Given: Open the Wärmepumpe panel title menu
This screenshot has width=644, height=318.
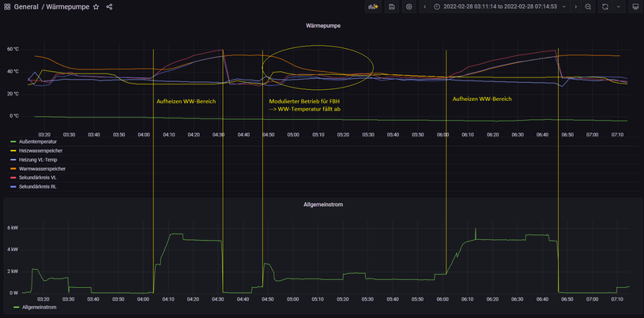Looking at the screenshot, I should click(323, 25).
